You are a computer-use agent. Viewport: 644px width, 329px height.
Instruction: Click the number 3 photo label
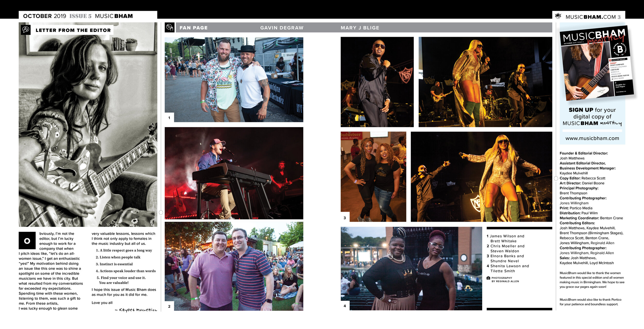tap(345, 218)
